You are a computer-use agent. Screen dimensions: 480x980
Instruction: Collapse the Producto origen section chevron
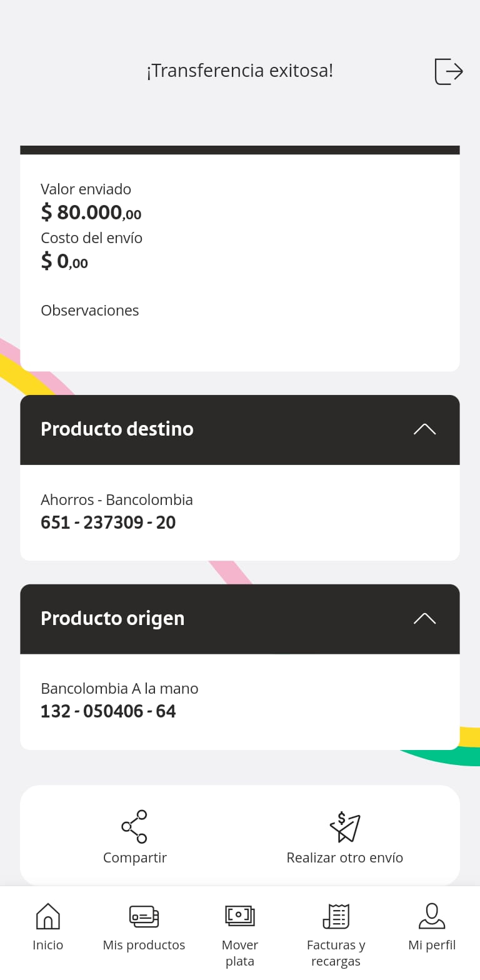(x=424, y=619)
